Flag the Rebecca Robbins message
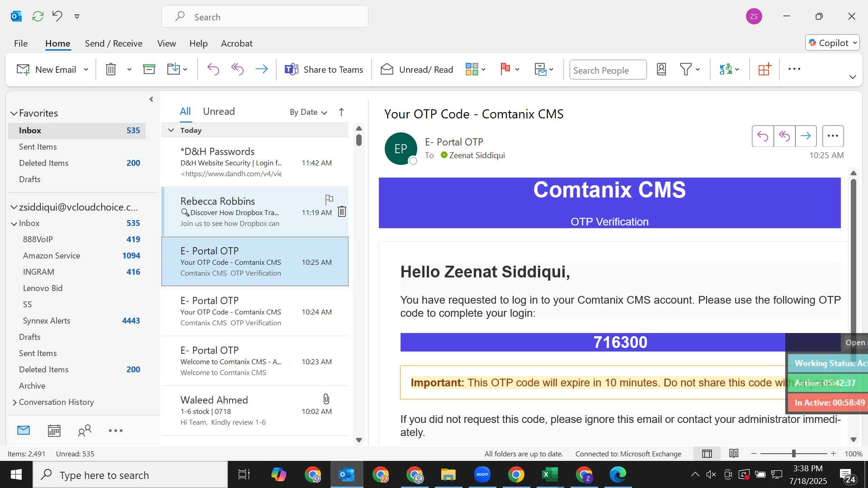Image resolution: width=868 pixels, height=488 pixels. [x=329, y=199]
